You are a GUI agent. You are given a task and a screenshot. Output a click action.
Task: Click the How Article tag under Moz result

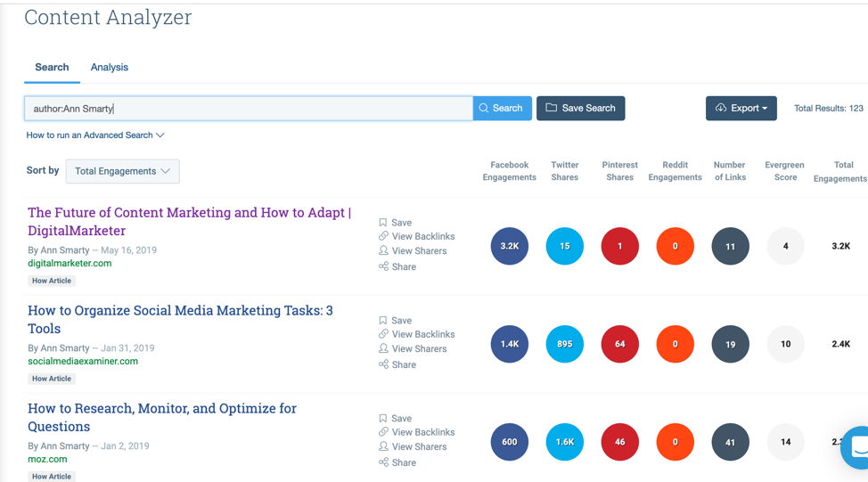(x=52, y=477)
